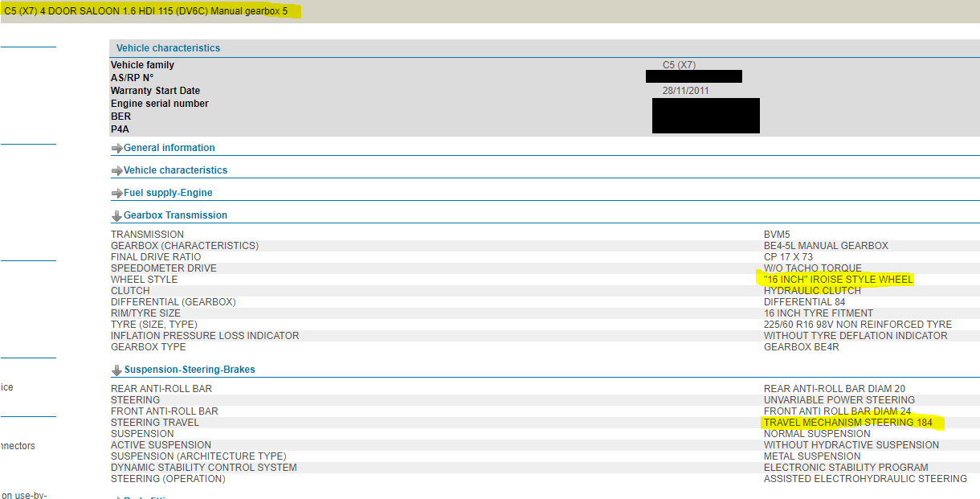Expand the collapsed Vehicle characteristics section arrow
980x499 pixels.
click(x=116, y=171)
